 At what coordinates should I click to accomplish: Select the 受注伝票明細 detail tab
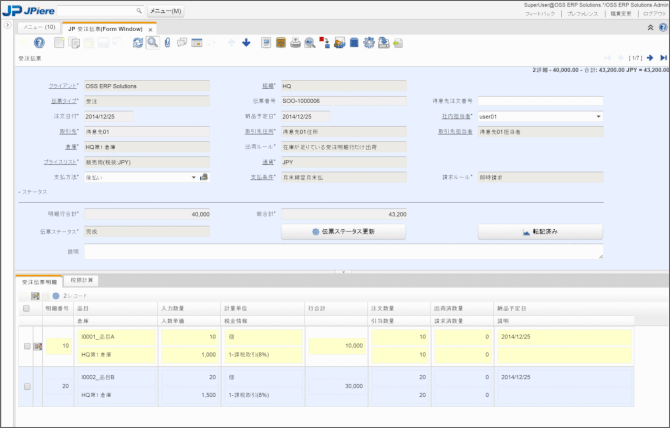point(39,282)
